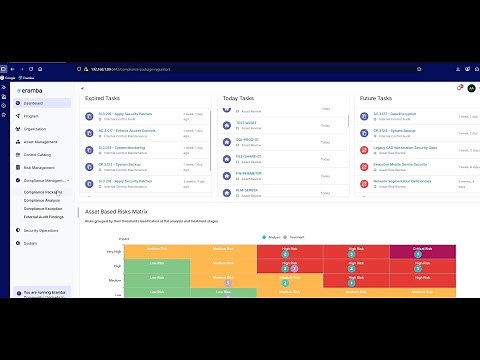Click the browser back arrow
This screenshot has height=360, width=480.
point(13,69)
